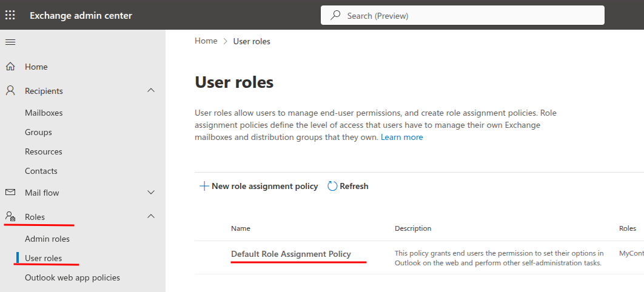Click the search magnifier icon
The width and height of the screenshot is (644, 292).
click(x=335, y=16)
